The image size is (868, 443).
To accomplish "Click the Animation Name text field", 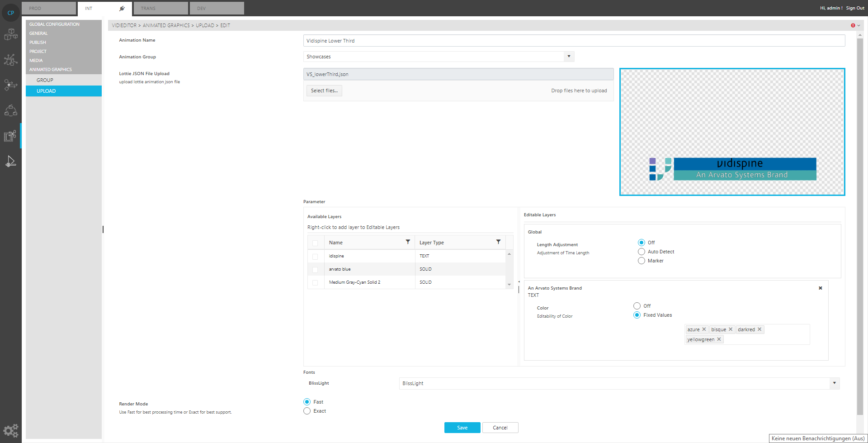I will pyautogui.click(x=574, y=41).
